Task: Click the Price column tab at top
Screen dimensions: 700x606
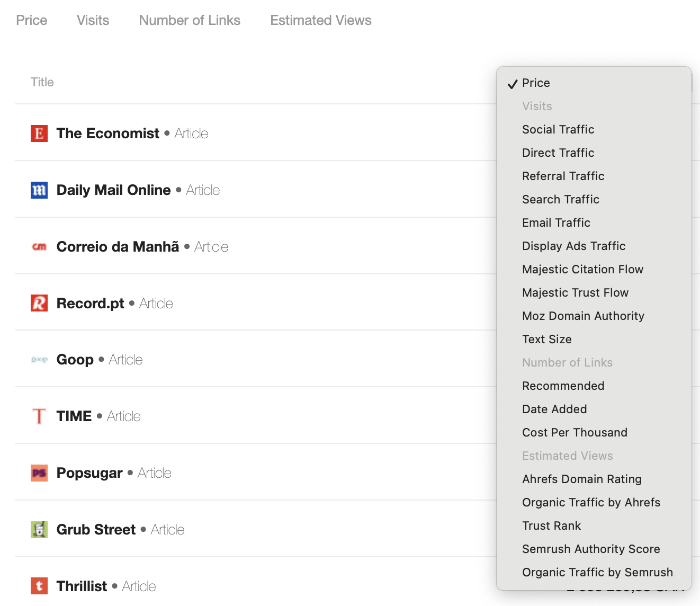Action: point(32,20)
